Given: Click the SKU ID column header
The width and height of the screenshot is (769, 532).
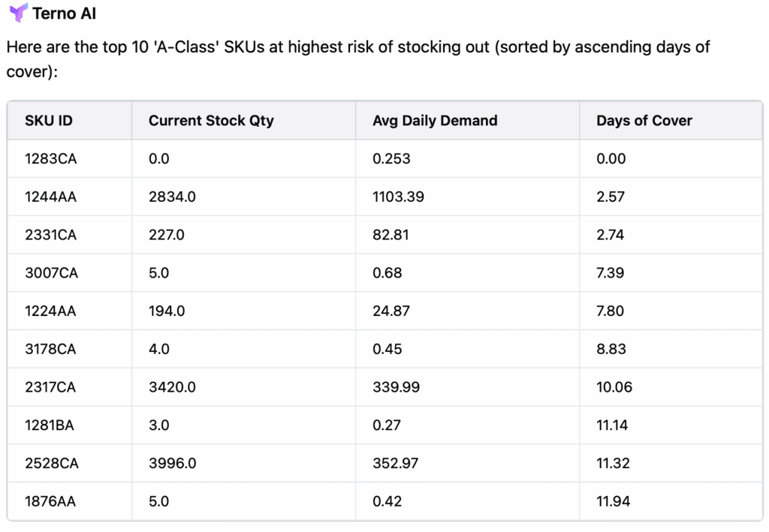Looking at the screenshot, I should tap(49, 120).
